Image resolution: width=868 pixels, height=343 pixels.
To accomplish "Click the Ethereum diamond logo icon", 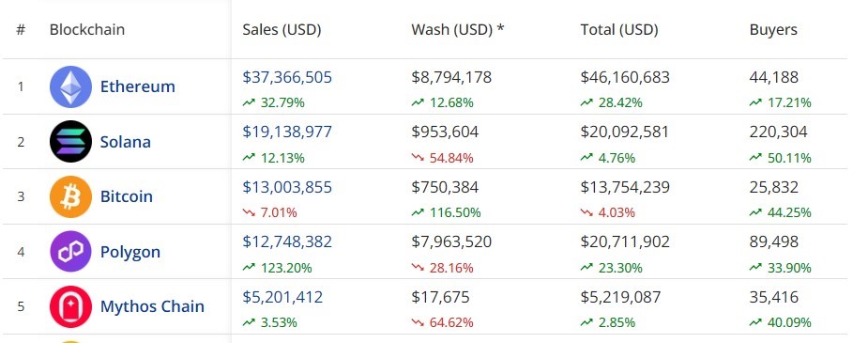I will coord(70,86).
